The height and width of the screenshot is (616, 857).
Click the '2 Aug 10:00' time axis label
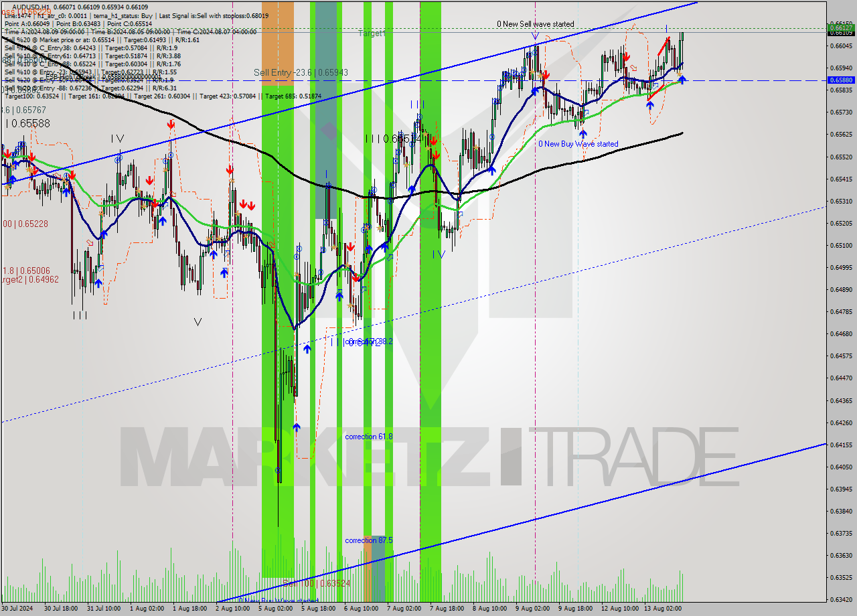point(232,609)
